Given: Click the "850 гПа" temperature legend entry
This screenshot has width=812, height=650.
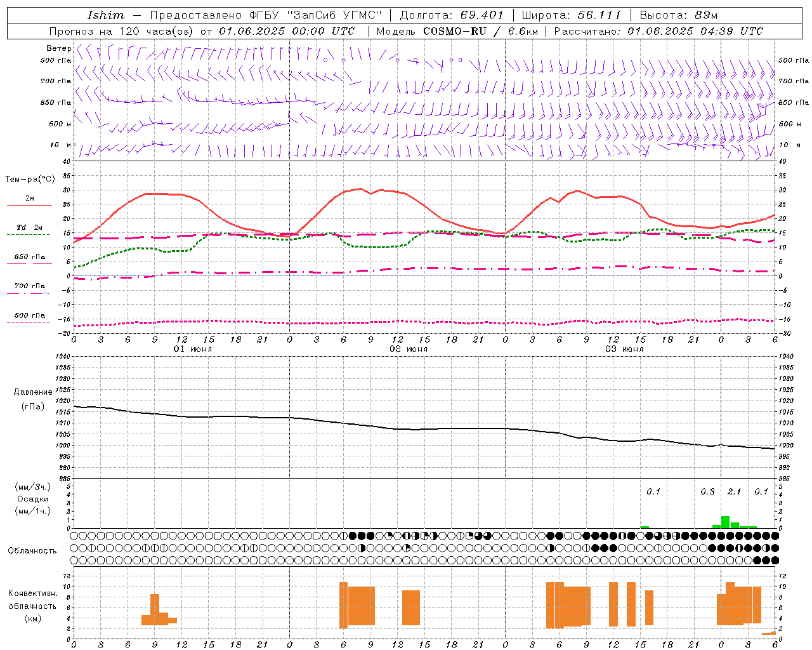Looking at the screenshot, I should [29, 257].
